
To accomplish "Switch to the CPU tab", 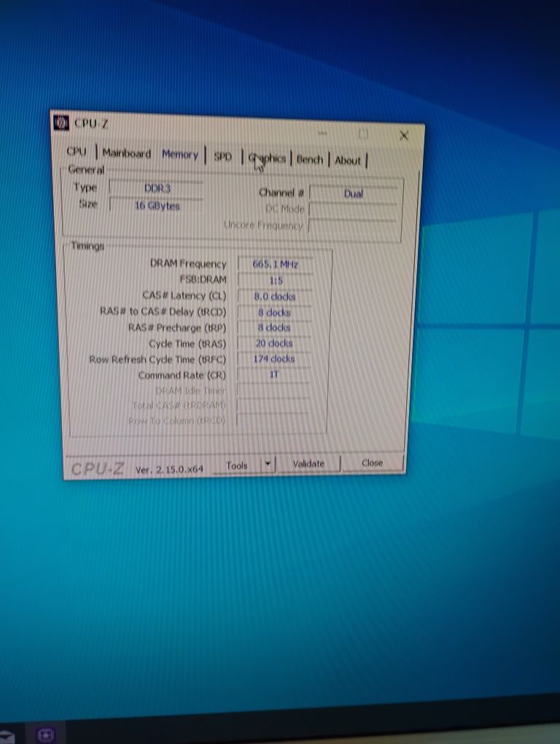I will pos(77,152).
